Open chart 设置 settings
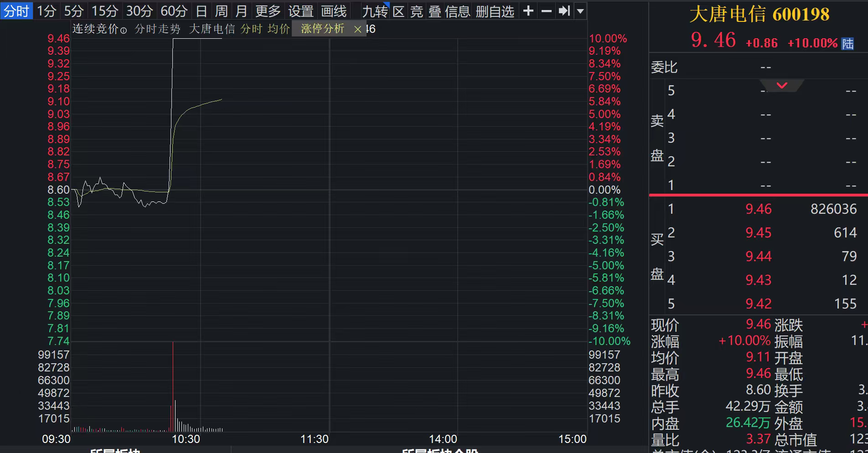868x453 pixels. [301, 11]
